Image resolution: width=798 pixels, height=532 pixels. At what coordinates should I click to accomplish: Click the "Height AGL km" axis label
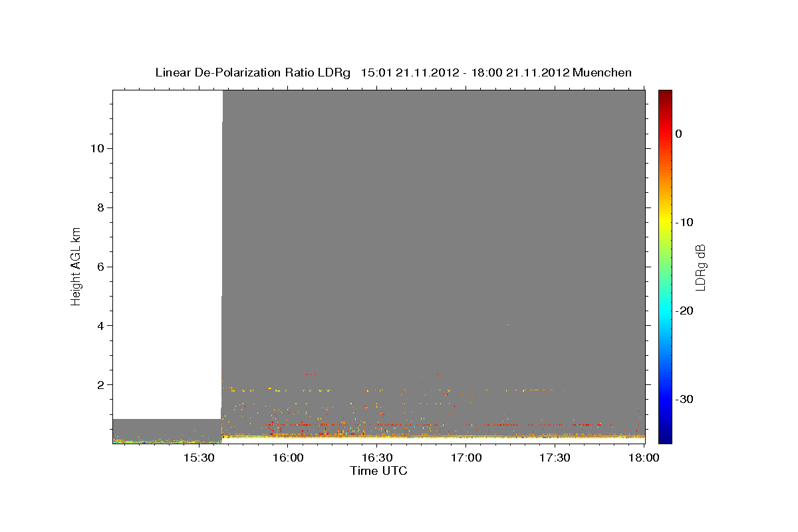pos(76,267)
